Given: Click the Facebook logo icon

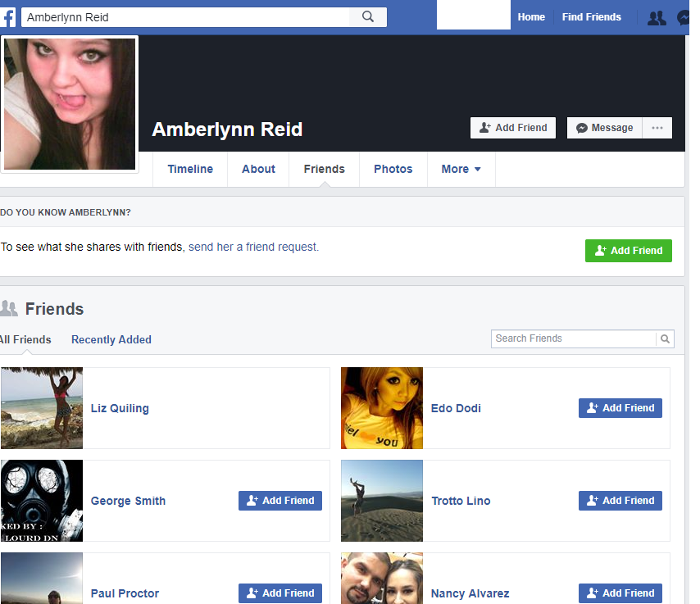Looking at the screenshot, I should pyautogui.click(x=7, y=17).
